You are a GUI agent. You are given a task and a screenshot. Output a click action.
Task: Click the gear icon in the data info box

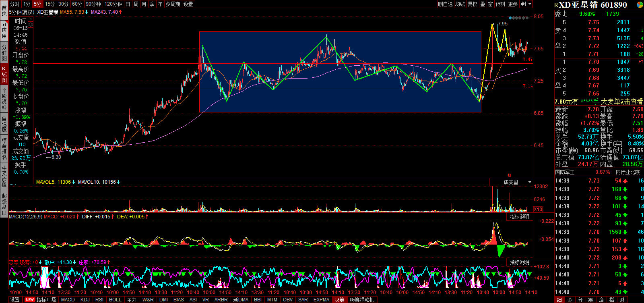(31, 25)
